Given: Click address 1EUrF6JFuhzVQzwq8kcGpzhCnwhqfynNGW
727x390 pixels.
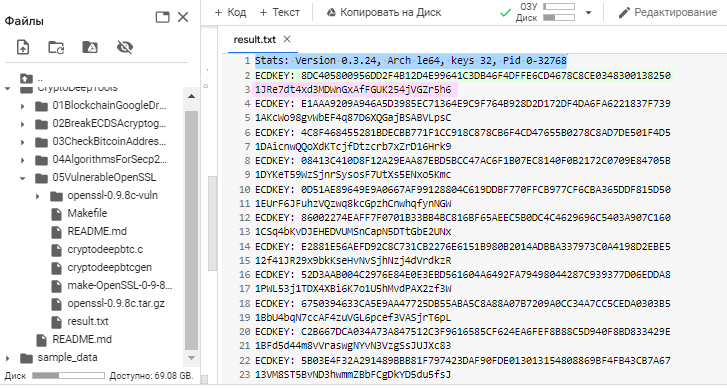Looking at the screenshot, I should point(353,204).
